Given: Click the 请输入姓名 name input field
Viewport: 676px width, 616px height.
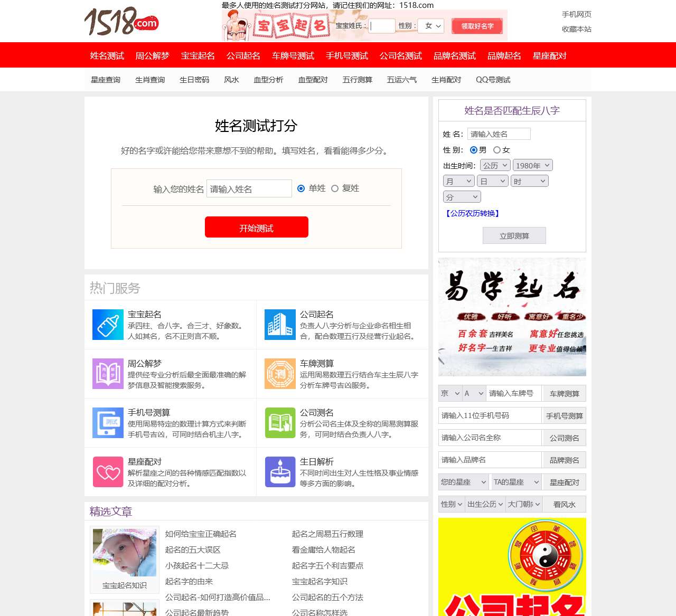Looking at the screenshot, I should 248,188.
